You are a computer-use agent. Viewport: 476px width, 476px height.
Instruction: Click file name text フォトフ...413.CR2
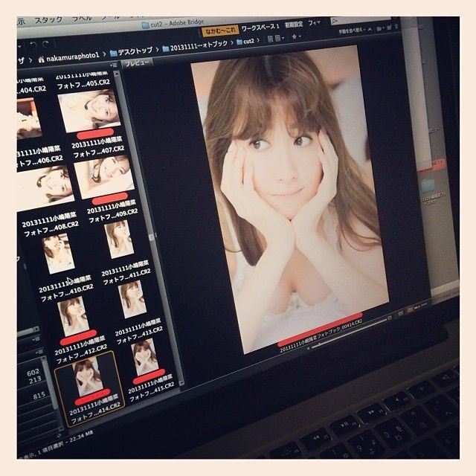(140, 335)
